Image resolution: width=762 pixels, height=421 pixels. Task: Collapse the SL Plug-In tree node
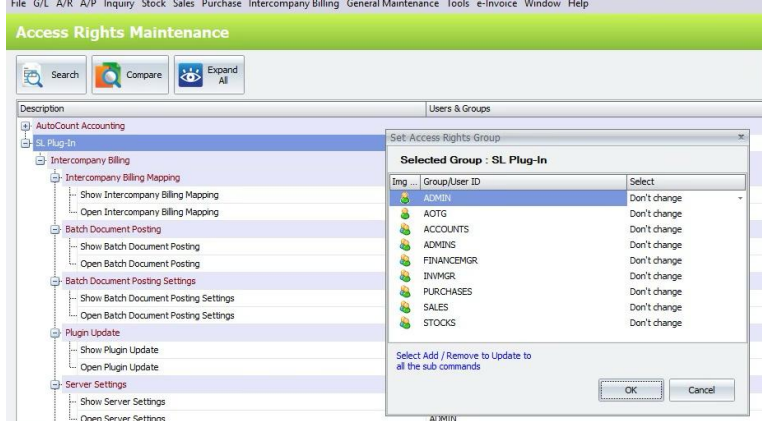[x=26, y=143]
